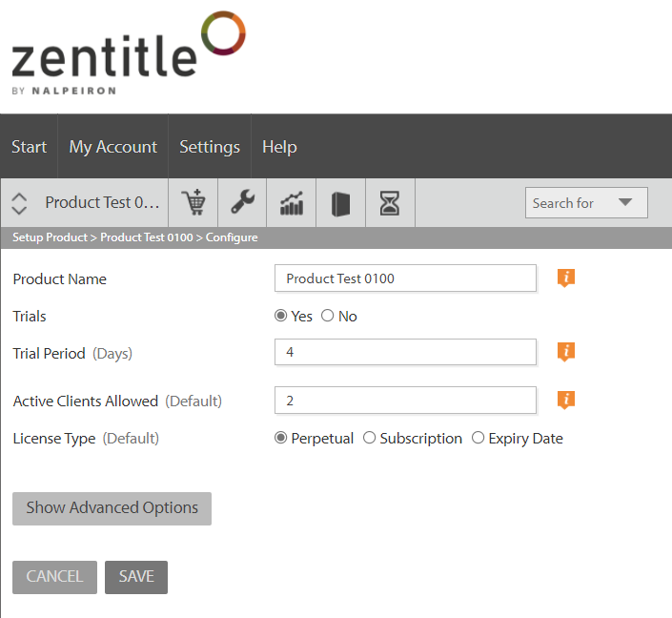Click info icon next to Active Clients Allowed
The height and width of the screenshot is (618, 672).
(x=565, y=401)
